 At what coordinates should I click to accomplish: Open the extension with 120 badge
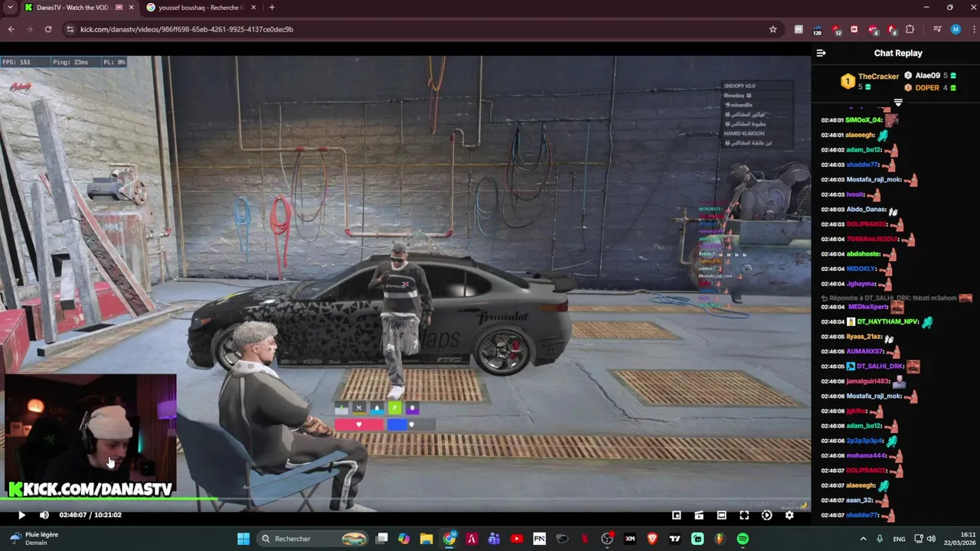click(x=817, y=30)
